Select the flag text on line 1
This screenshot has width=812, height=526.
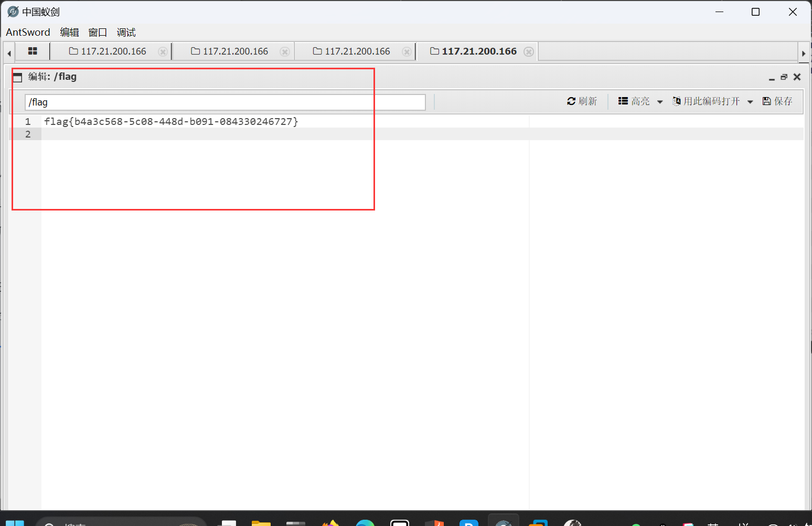[x=170, y=121]
